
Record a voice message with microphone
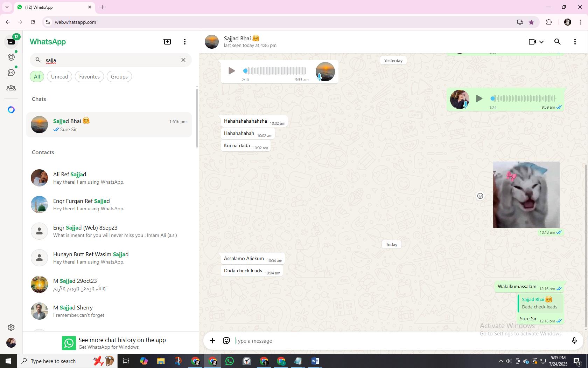(574, 341)
